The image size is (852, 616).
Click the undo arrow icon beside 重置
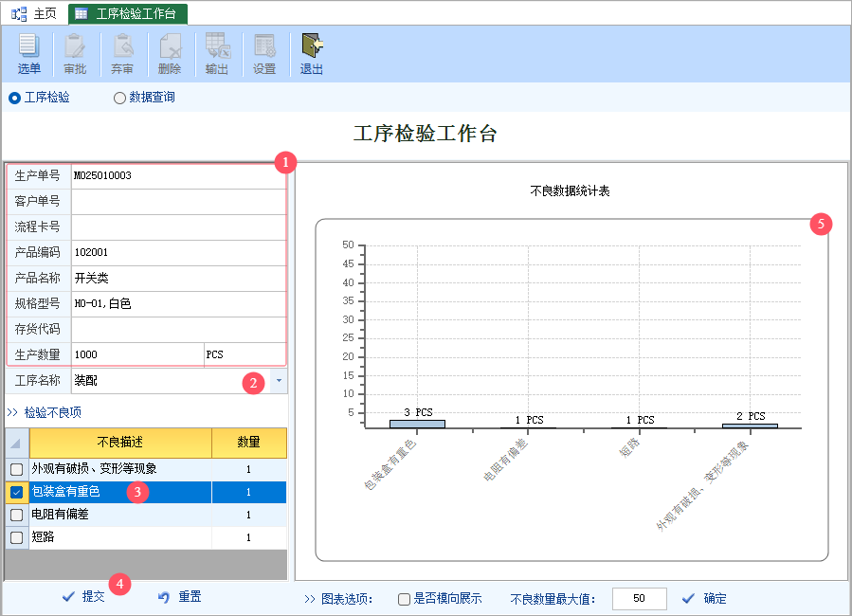(x=164, y=597)
